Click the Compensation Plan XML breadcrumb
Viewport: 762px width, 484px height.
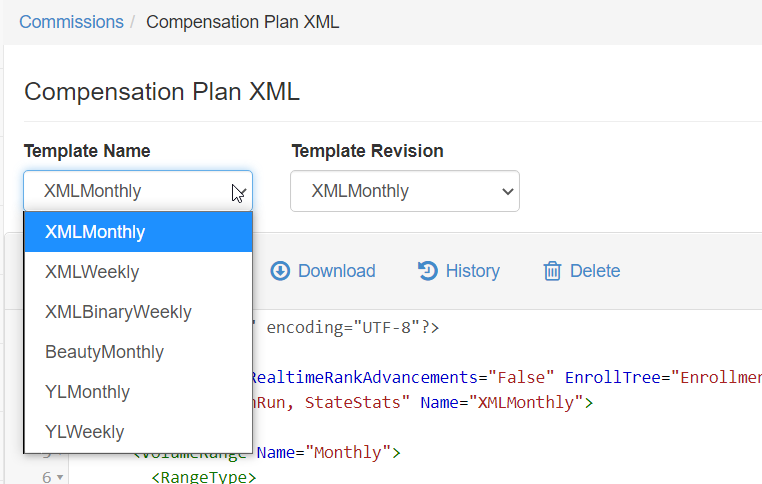[242, 21]
